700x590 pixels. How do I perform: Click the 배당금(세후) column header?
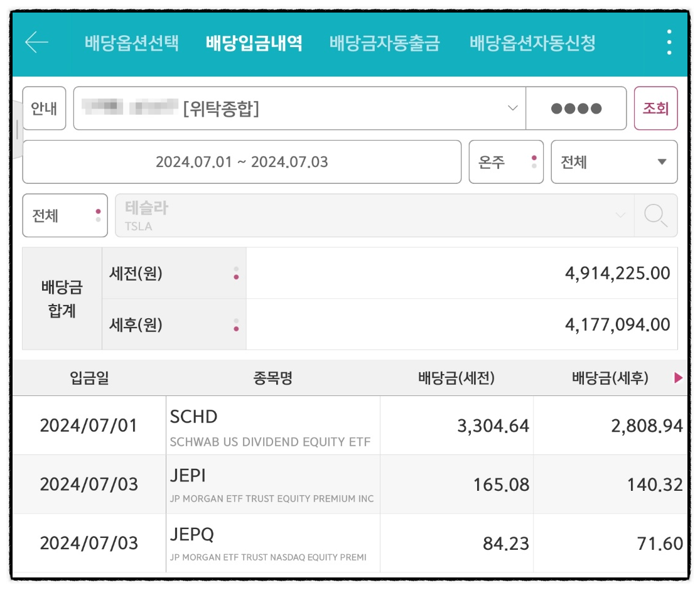610,378
